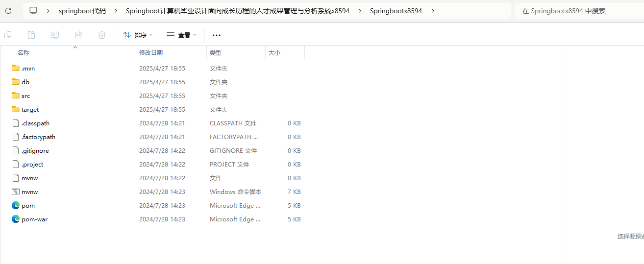644x264 pixels.
Task: Click the paste clipboard icon
Action: pos(31,35)
